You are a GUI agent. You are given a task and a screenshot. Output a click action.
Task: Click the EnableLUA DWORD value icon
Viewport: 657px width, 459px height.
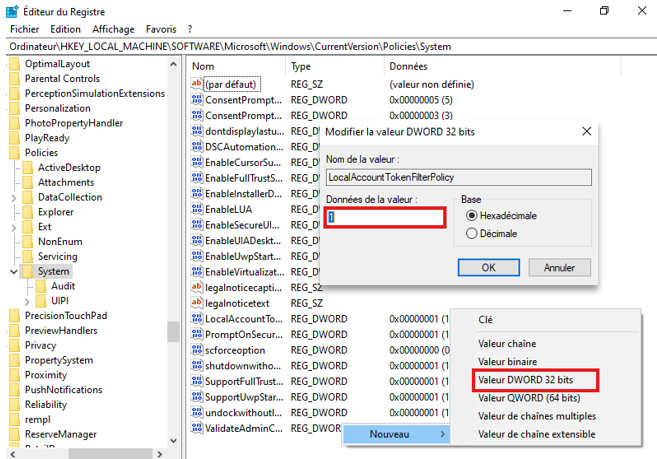pos(196,210)
